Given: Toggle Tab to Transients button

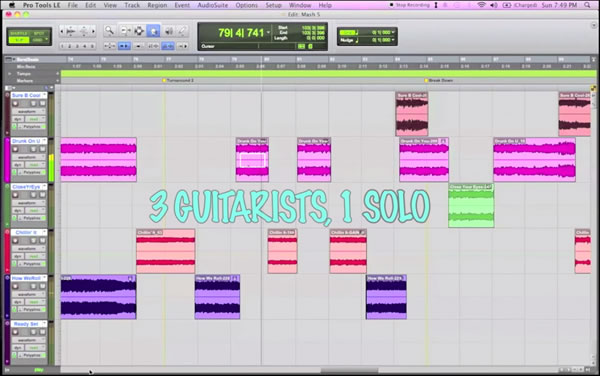Looking at the screenshot, I should [x=124, y=46].
